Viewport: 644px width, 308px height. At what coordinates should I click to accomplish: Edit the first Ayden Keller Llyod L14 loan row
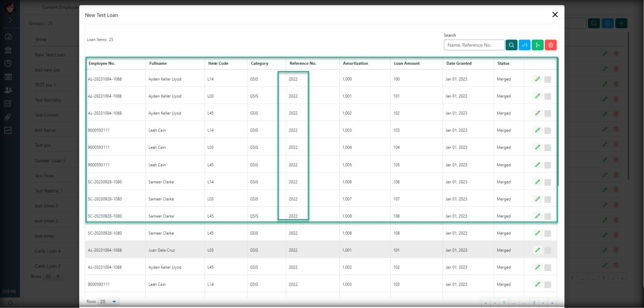(x=537, y=79)
